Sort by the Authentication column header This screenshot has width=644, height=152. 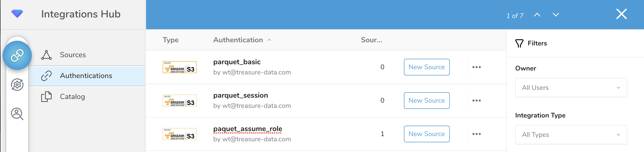point(238,40)
